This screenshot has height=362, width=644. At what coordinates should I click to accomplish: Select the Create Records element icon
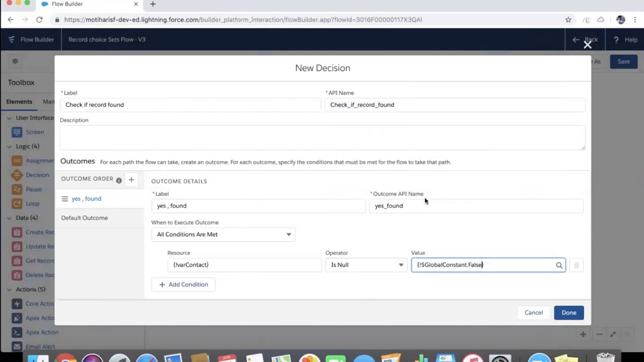[17, 232]
